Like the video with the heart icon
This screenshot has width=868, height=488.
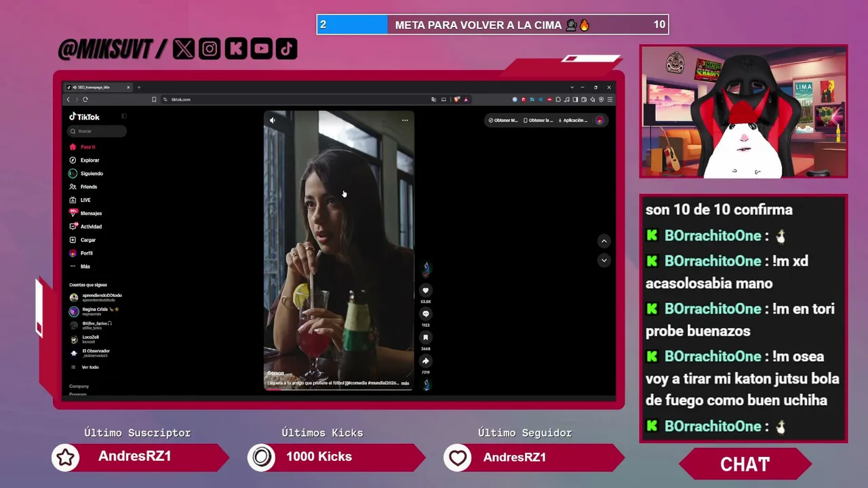click(426, 291)
